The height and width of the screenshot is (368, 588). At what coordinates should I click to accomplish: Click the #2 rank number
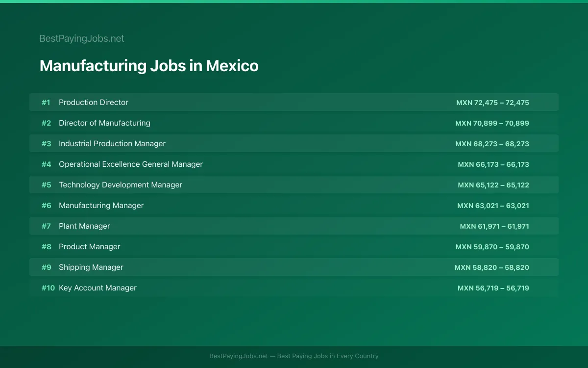pyautogui.click(x=46, y=123)
